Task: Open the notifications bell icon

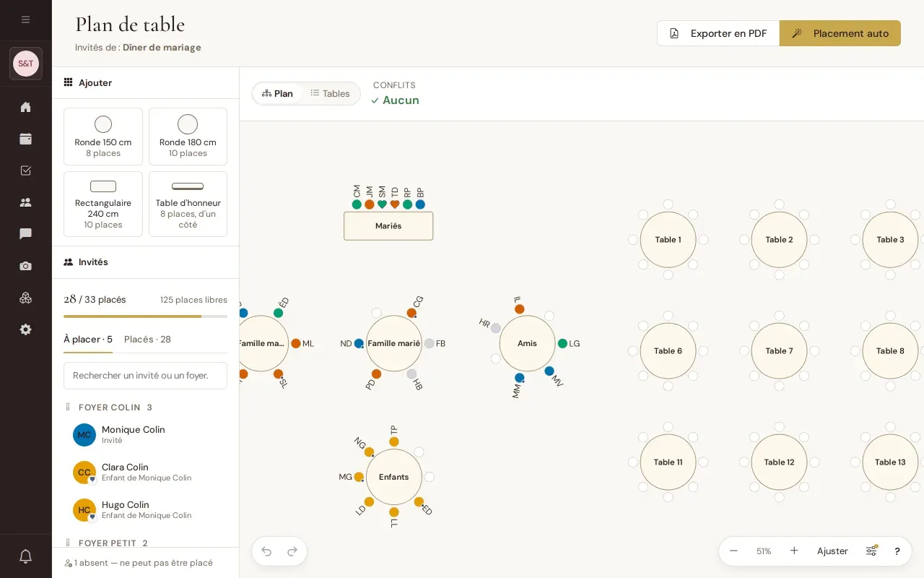Action: [x=26, y=556]
